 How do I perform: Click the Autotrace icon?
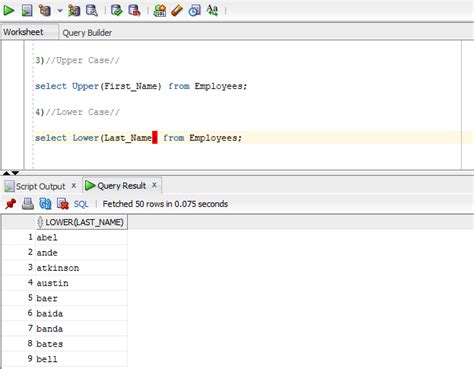pos(74,10)
